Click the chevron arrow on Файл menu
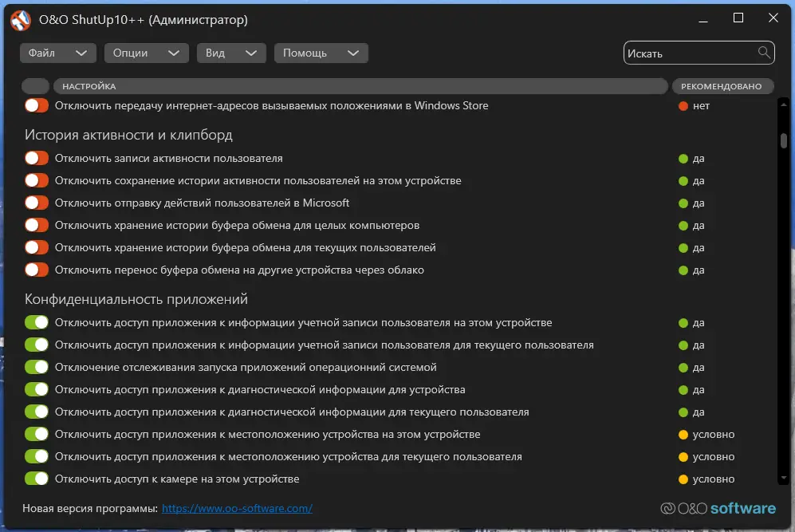The image size is (795, 532). (x=81, y=53)
